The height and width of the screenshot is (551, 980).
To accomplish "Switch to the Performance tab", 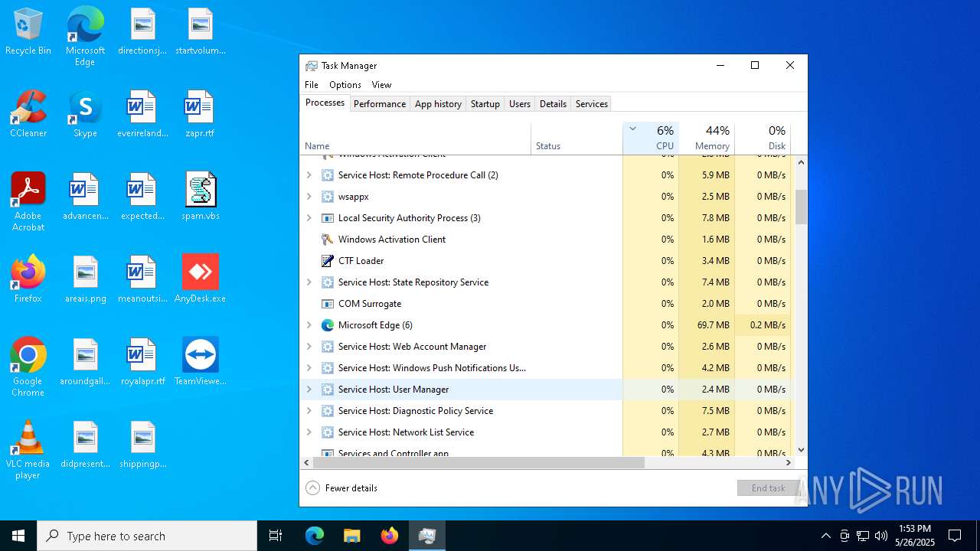I will (x=380, y=104).
